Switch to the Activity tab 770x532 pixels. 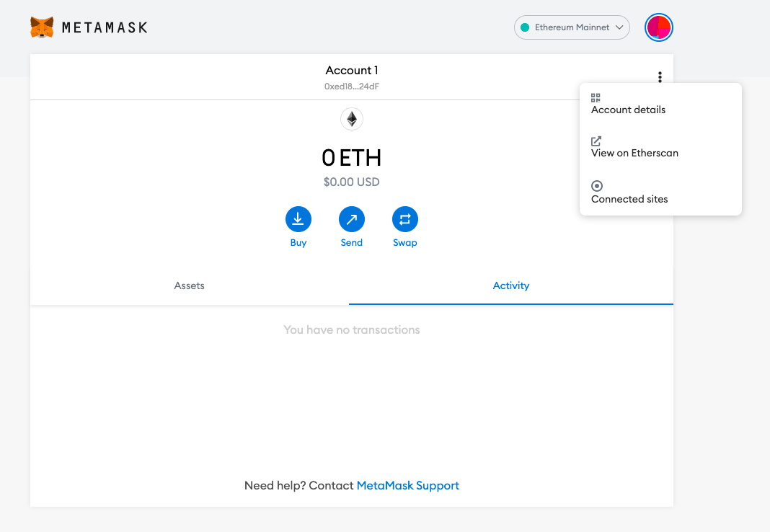511,285
